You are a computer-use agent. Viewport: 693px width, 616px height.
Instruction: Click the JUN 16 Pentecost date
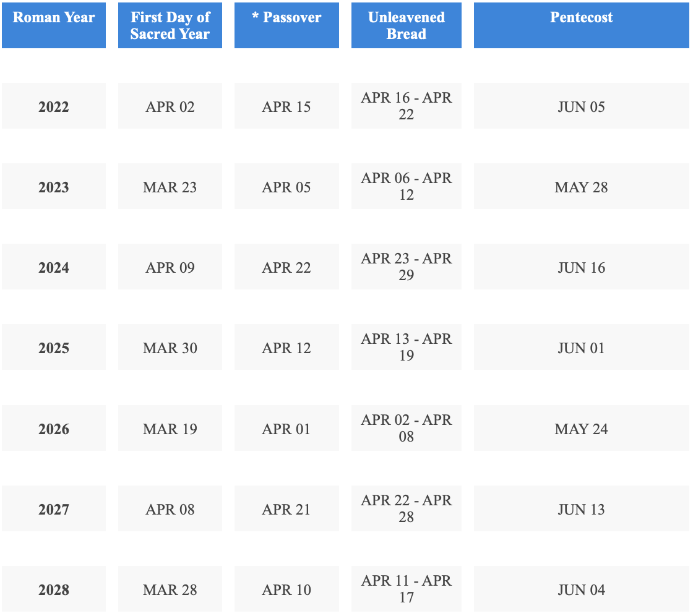581,267
